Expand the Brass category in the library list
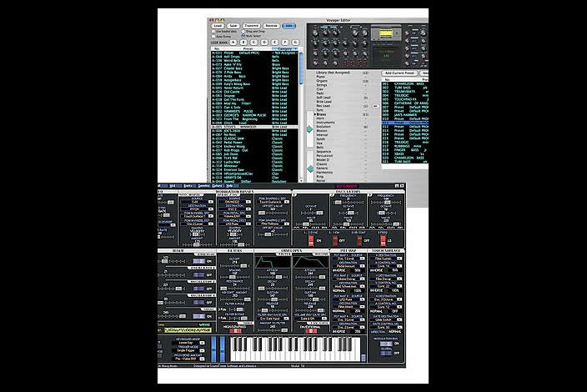 [x=315, y=114]
